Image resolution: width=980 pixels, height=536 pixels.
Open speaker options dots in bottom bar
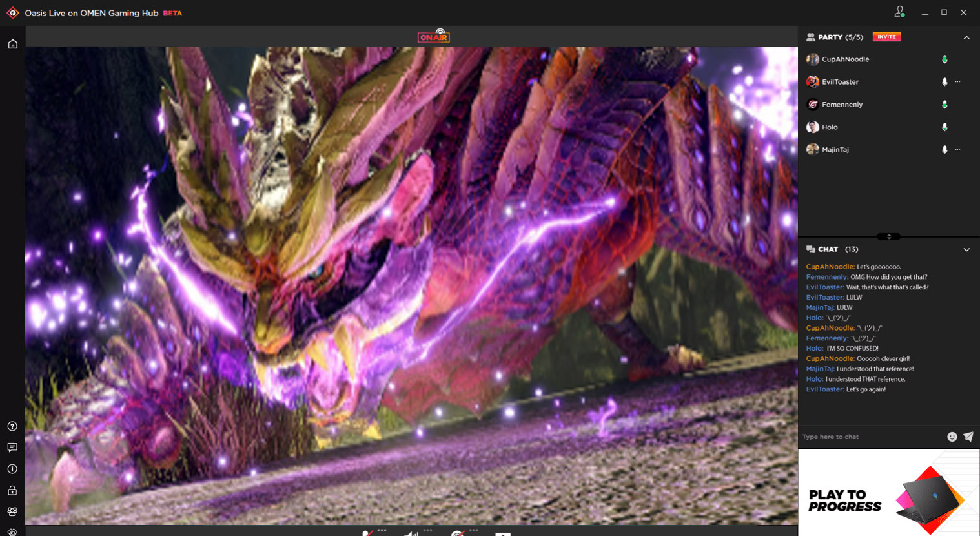(x=427, y=530)
